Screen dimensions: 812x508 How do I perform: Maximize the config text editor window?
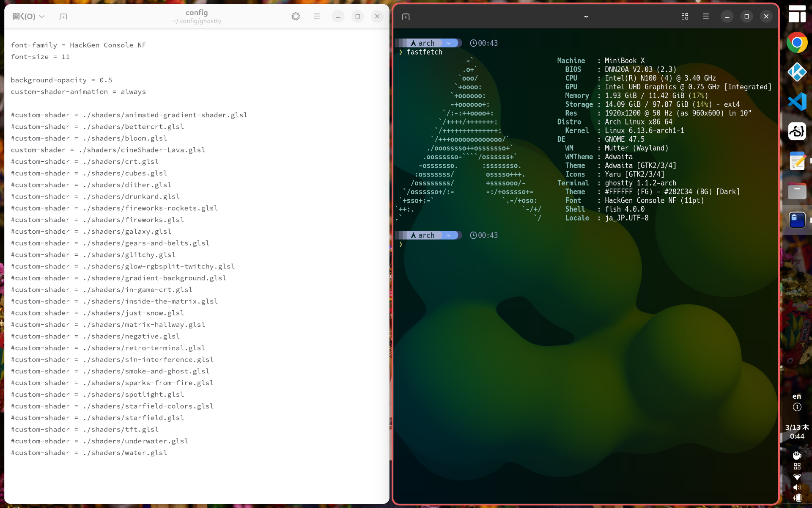358,17
